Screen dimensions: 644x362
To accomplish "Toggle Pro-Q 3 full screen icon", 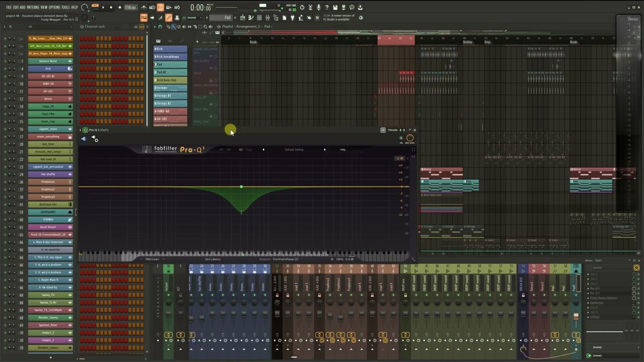I will 414,149.
